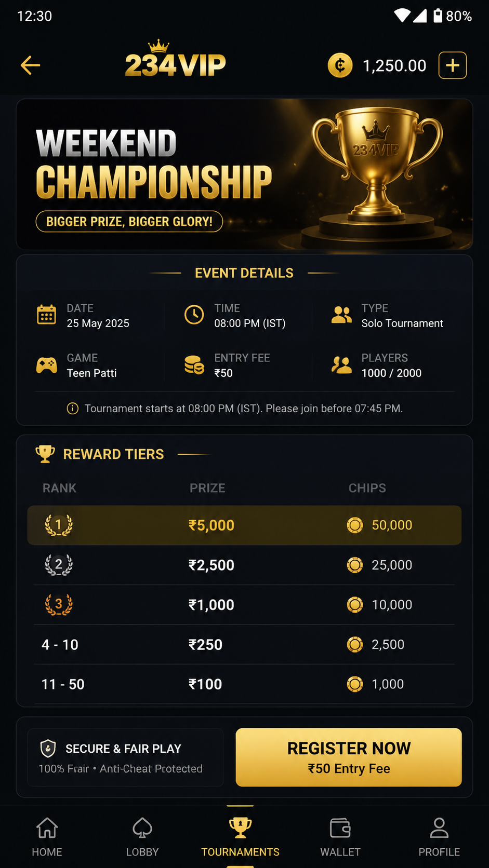The height and width of the screenshot is (868, 489).
Task: Tap the rank 3 bronze laurel icon
Action: pyautogui.click(x=59, y=605)
